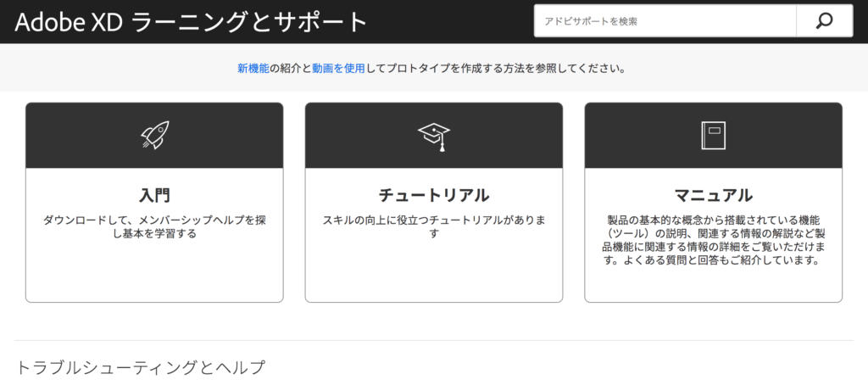
Task: Click the Adobe XD ラーニングとサポート page title
Action: (192, 22)
